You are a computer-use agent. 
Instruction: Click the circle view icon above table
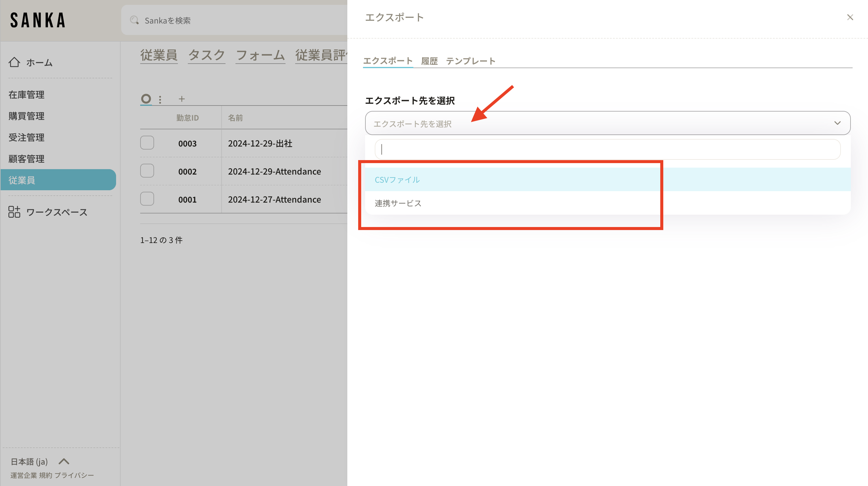(x=146, y=99)
